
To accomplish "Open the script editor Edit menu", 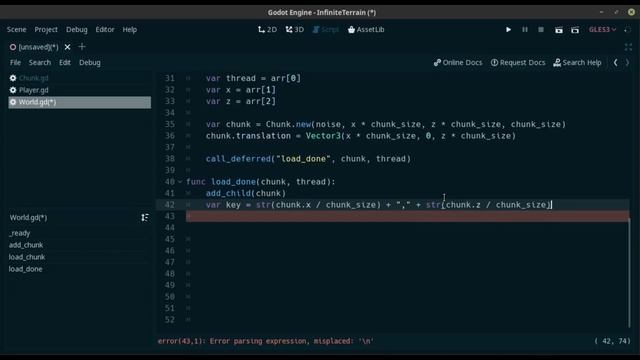I will (64, 62).
